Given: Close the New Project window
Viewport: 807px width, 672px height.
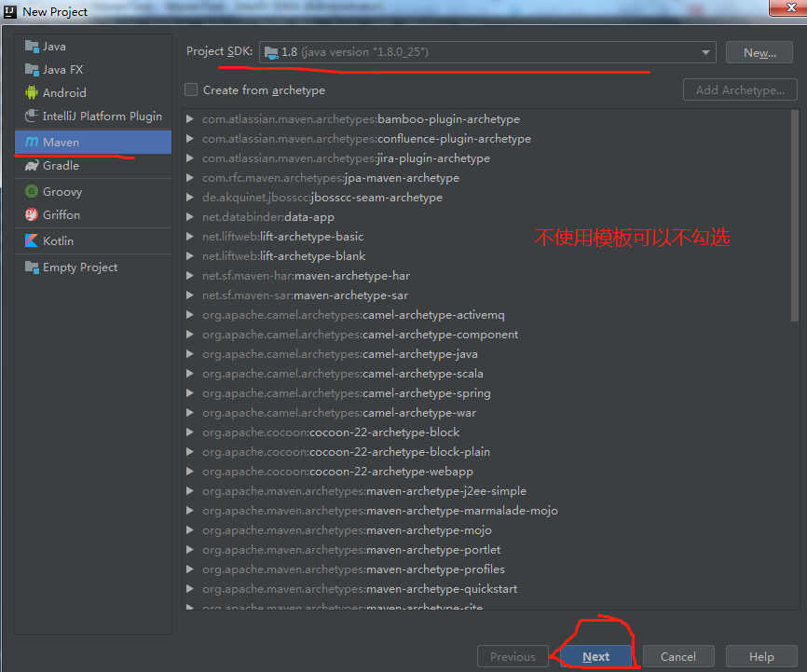Looking at the screenshot, I should click(790, 7).
